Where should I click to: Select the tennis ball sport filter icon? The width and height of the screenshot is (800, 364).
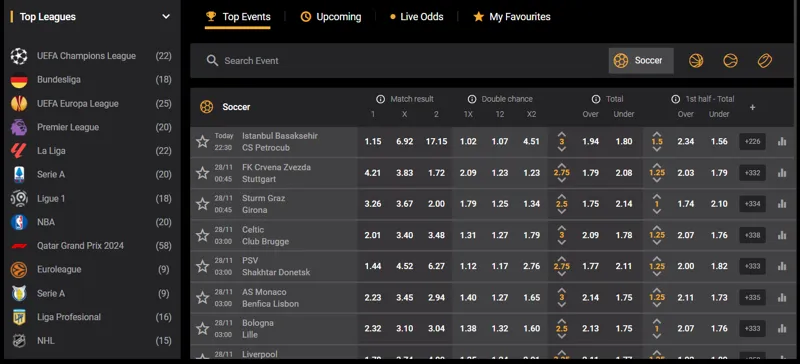tap(730, 61)
